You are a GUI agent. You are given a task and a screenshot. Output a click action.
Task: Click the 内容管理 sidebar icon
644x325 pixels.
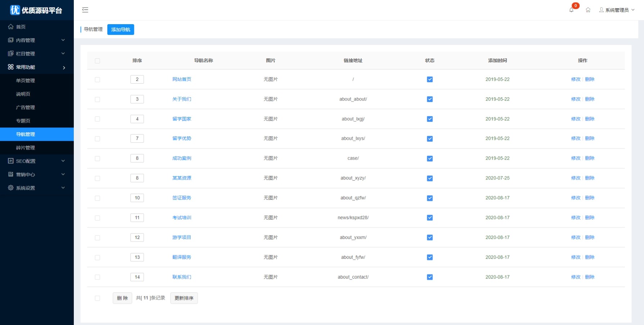11,40
